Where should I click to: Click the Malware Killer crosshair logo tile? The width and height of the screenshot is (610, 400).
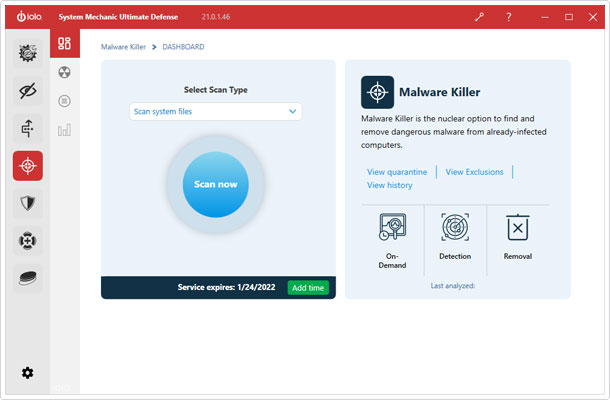pyautogui.click(x=377, y=92)
